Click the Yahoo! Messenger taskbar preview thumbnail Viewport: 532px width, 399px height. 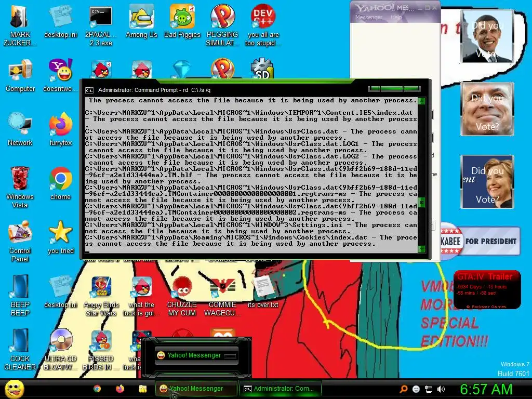(196, 355)
